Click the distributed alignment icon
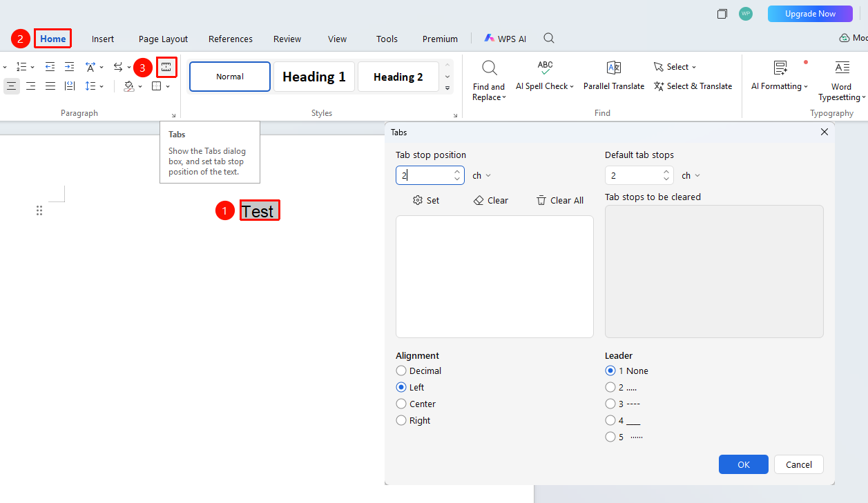 [x=70, y=86]
